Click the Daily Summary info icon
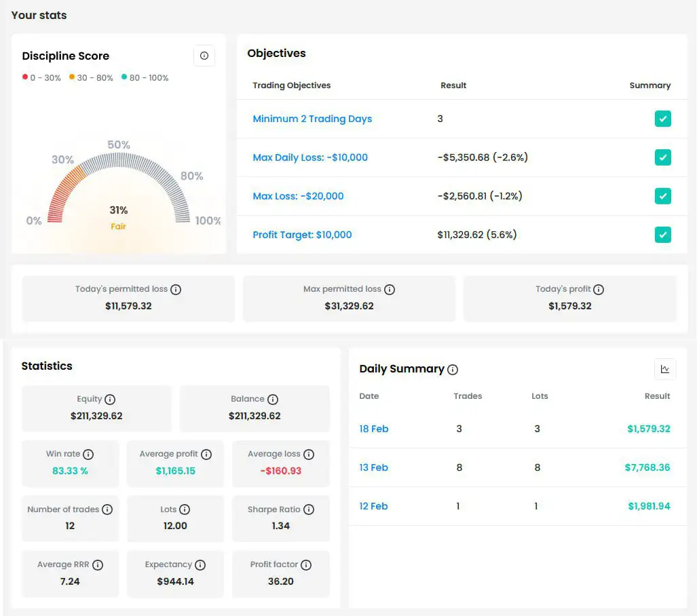 coord(453,370)
